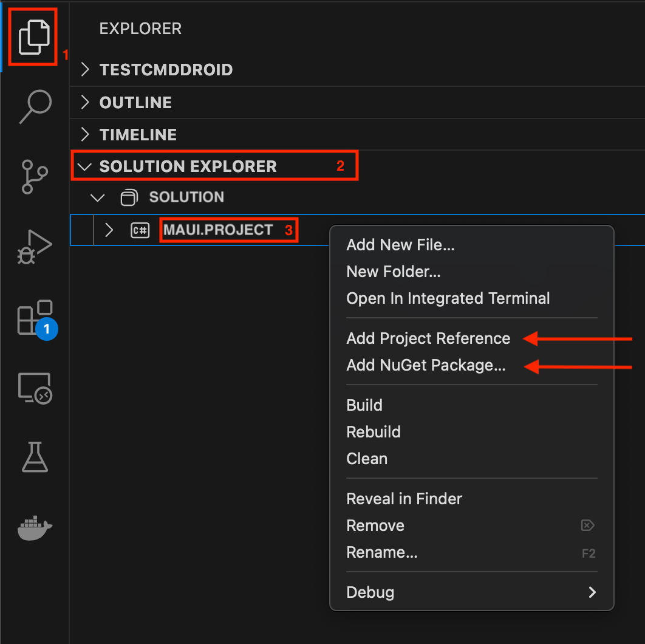Click Build in the context menu
Screen dimensions: 645x644
coord(364,405)
